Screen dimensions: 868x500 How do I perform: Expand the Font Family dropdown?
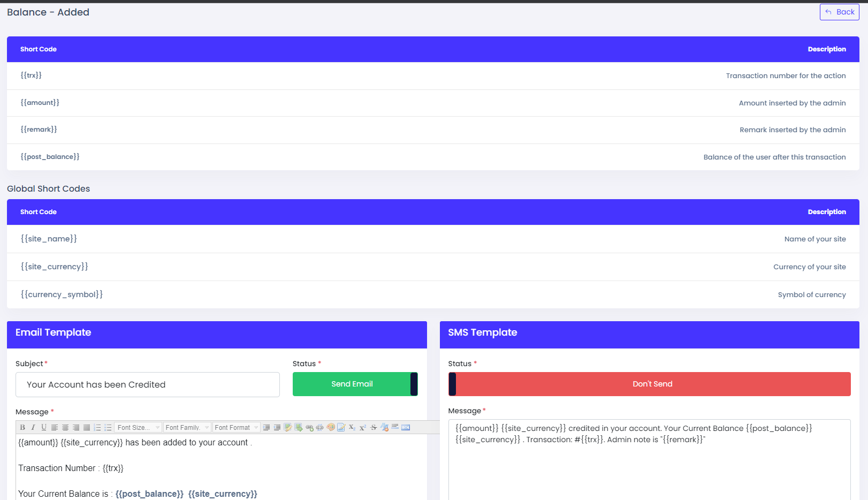click(x=187, y=427)
